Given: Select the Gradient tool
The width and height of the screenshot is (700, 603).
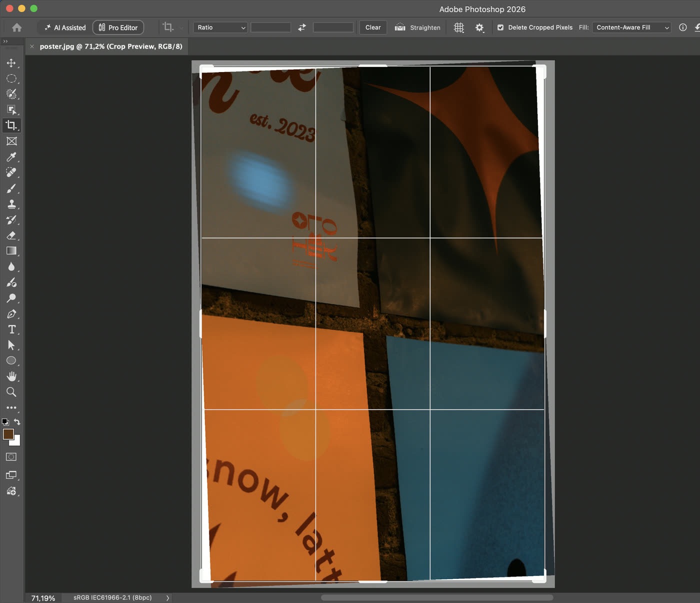Looking at the screenshot, I should (x=11, y=251).
